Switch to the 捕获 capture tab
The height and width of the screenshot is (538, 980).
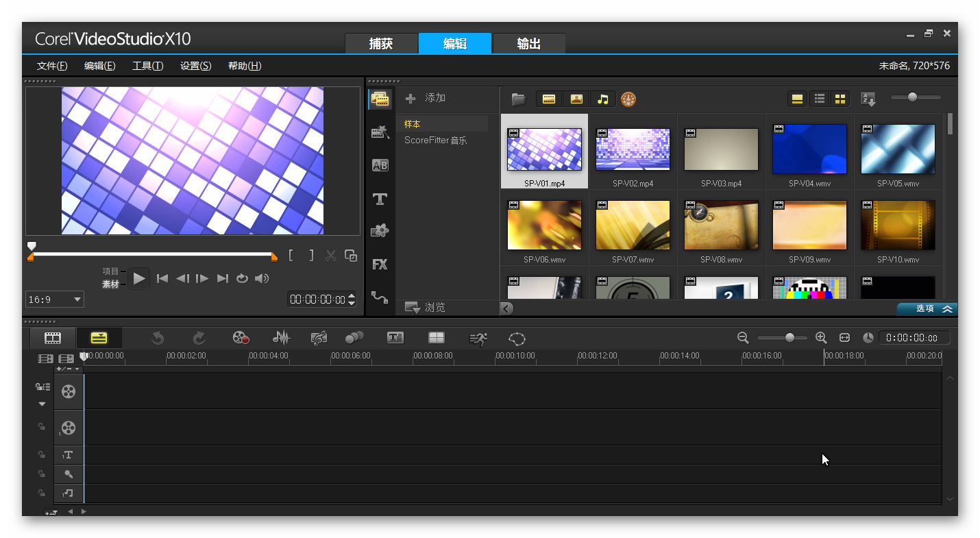[381, 44]
